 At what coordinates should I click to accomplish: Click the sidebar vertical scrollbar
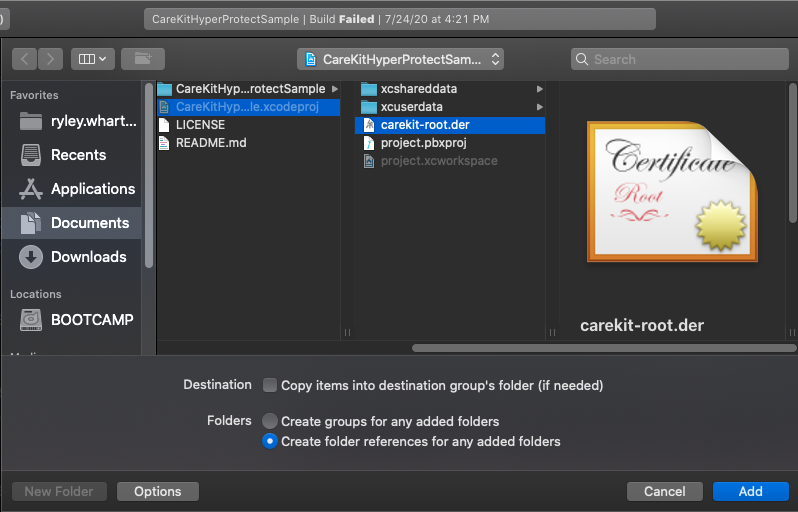(149, 175)
